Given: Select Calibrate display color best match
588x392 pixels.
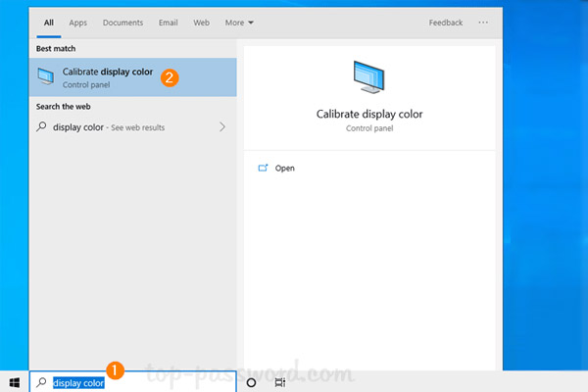Looking at the screenshot, I should click(132, 77).
